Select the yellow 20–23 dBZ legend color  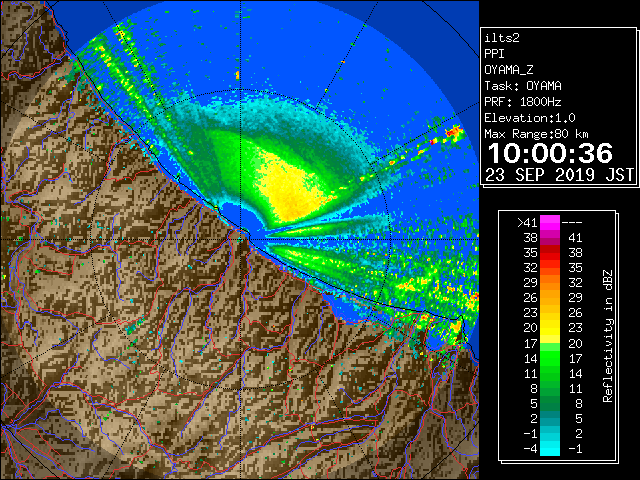550,328
